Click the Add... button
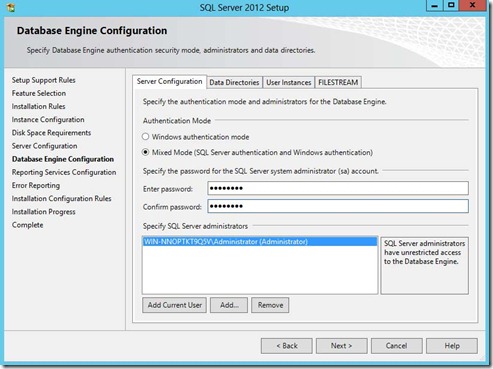Image resolution: width=493 pixels, height=369 pixels. click(x=229, y=305)
